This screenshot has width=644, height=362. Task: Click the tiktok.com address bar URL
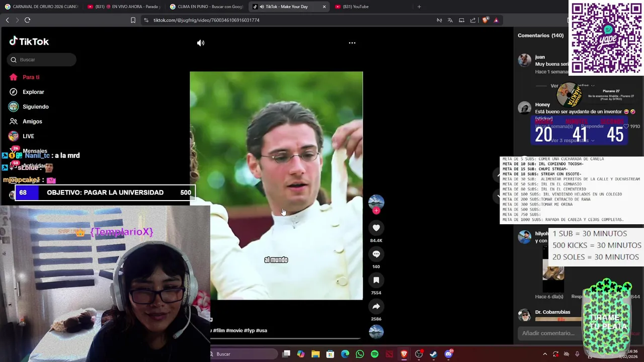click(x=206, y=20)
